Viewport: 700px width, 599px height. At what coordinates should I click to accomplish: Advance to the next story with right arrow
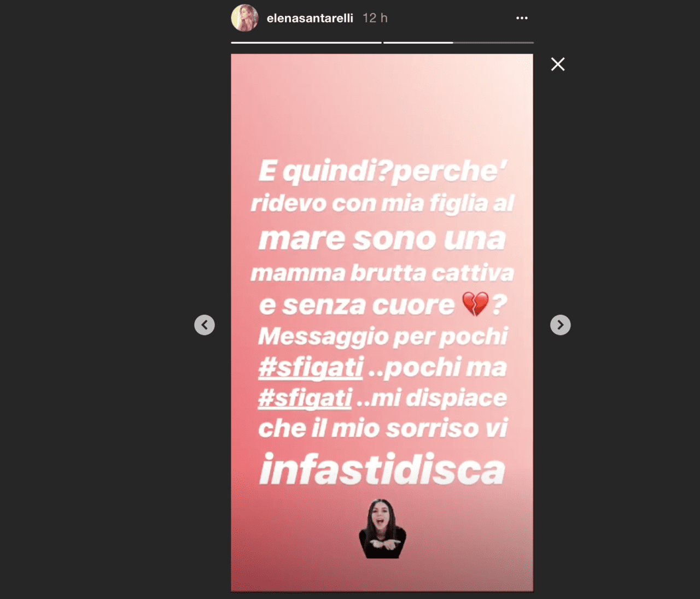pyautogui.click(x=560, y=325)
